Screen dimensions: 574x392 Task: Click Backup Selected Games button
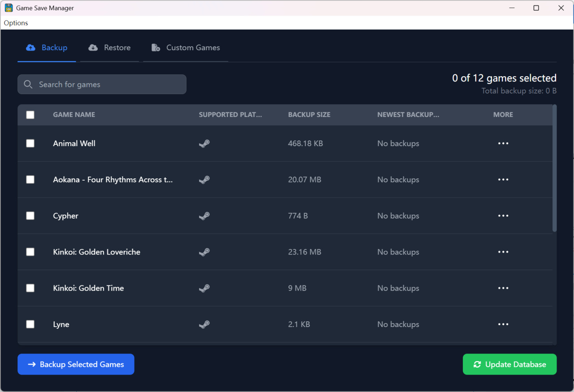click(x=76, y=364)
